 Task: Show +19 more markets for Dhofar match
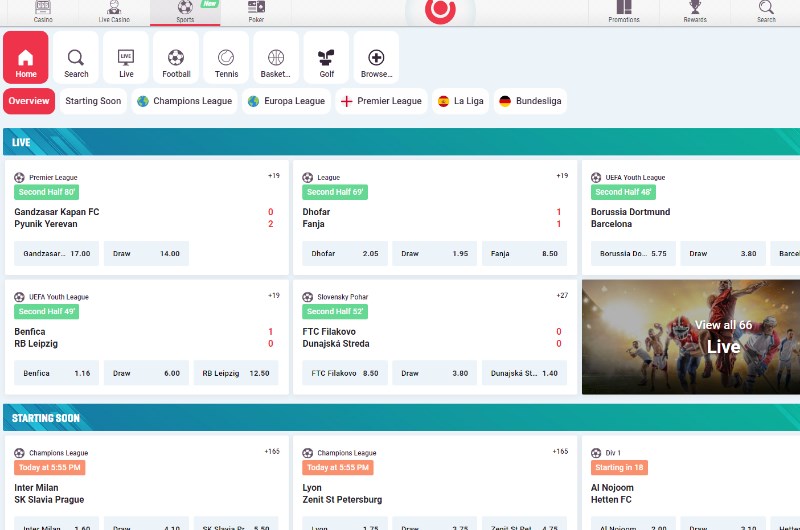click(562, 175)
